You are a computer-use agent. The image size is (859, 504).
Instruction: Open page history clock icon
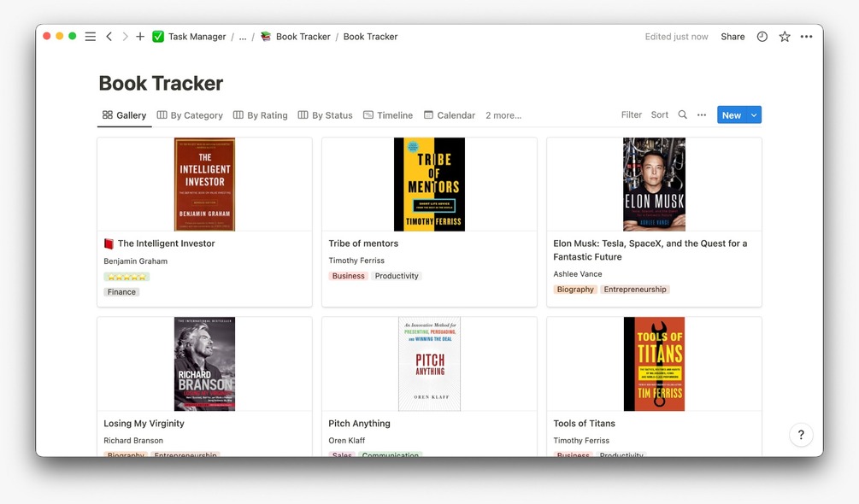[x=762, y=37]
